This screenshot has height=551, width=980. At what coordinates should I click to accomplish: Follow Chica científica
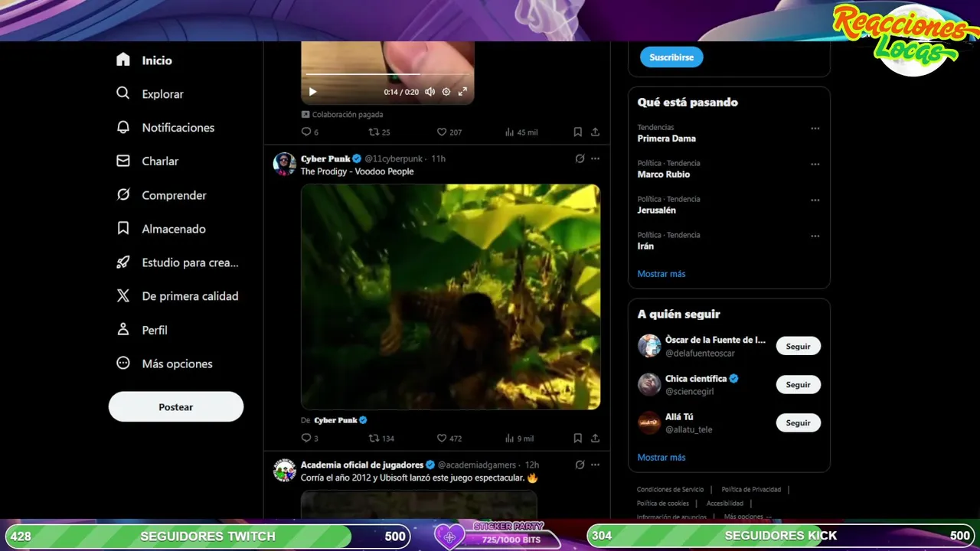pyautogui.click(x=798, y=384)
